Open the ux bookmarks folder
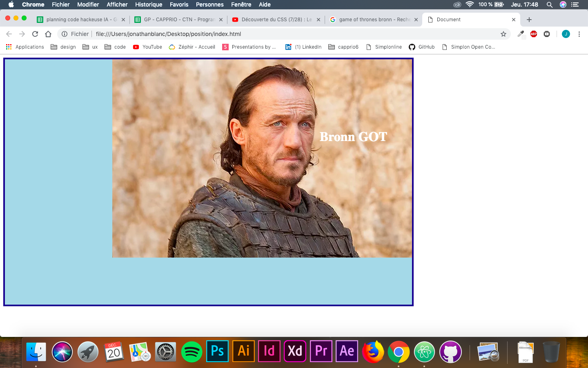The height and width of the screenshot is (368, 588). click(90, 47)
